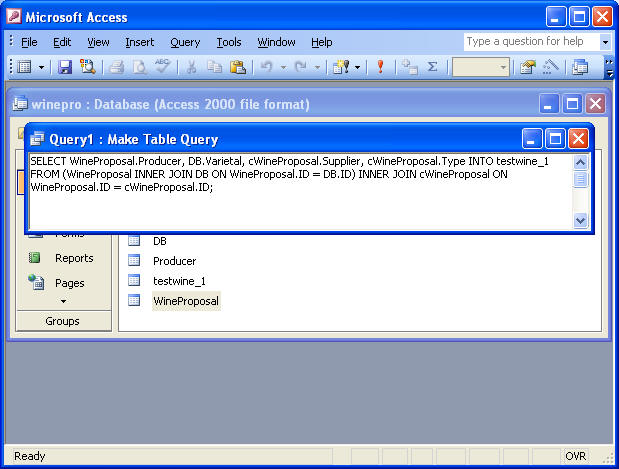Select the Cut scissors icon
The height and width of the screenshot is (469, 619).
(191, 67)
